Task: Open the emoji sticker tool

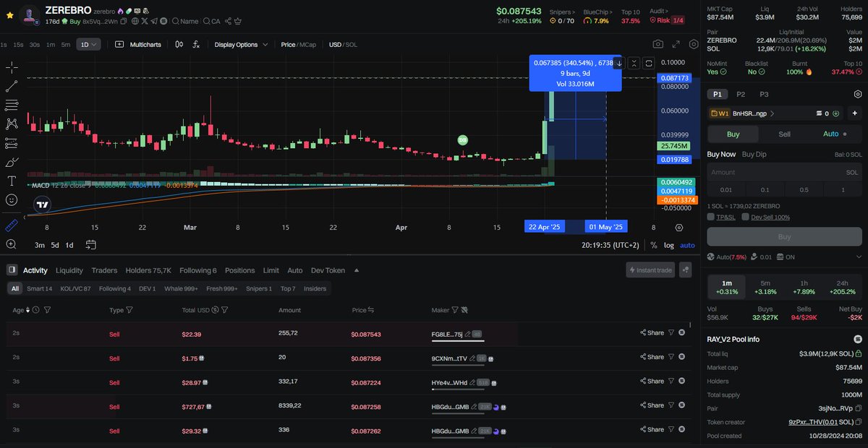Action: [12, 199]
